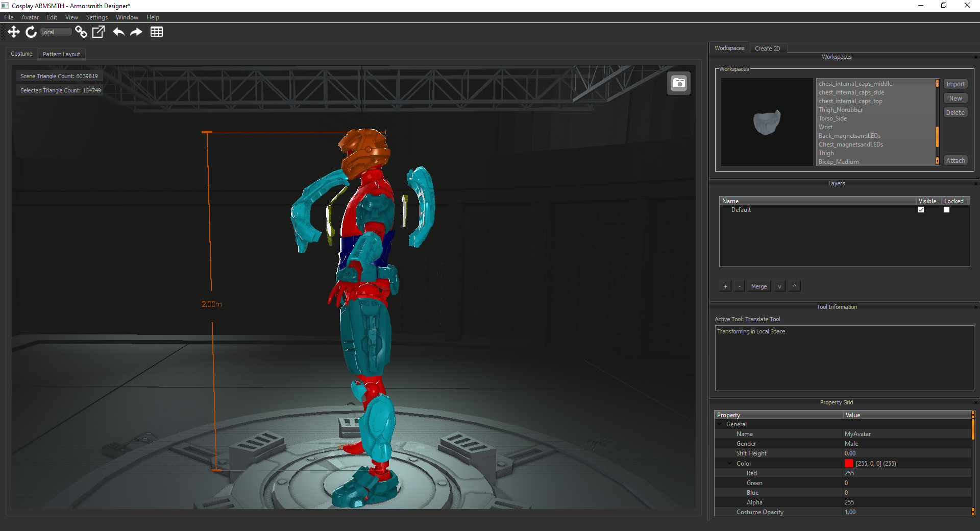Switch to the Workspaces tab
This screenshot has height=531, width=980.
pos(729,48)
